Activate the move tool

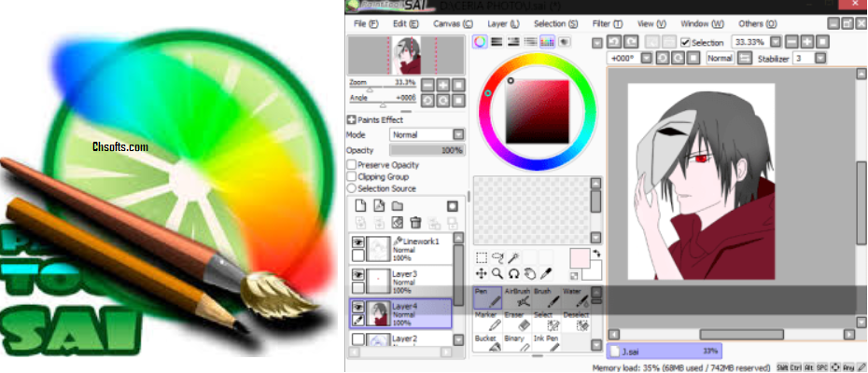(482, 273)
